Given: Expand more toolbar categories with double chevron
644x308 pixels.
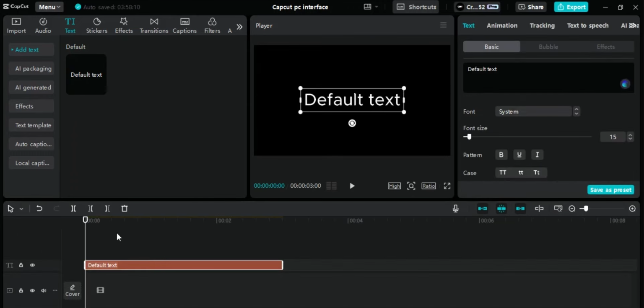Looking at the screenshot, I should coord(239,27).
